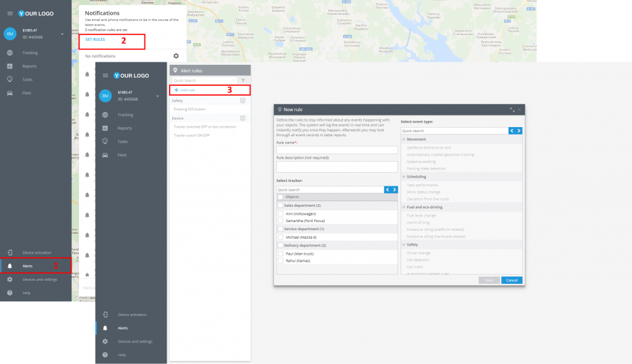Click into the Rule name input field
632x364 pixels.
coord(337,150)
